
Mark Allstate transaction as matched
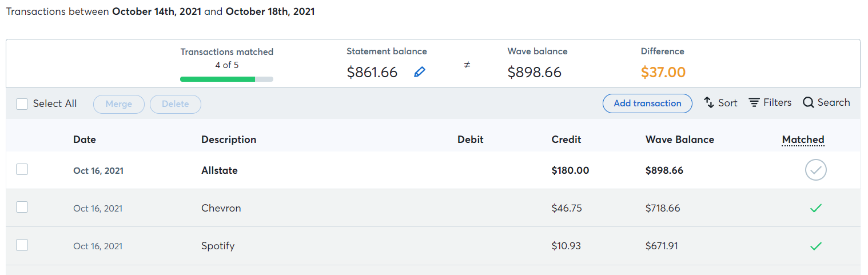(816, 170)
